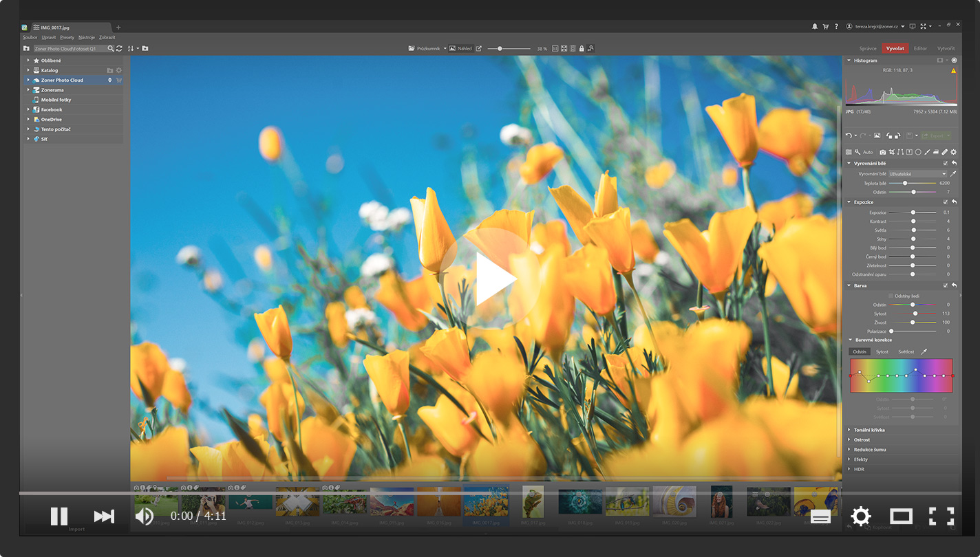Image resolution: width=980 pixels, height=557 pixels.
Task: Select the filter brush tool
Action: pyautogui.click(x=927, y=152)
